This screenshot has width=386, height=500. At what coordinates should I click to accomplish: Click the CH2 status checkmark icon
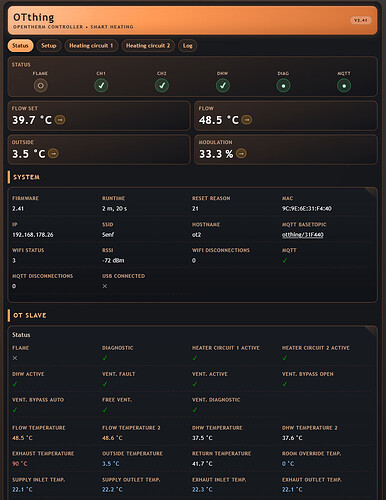coord(162,86)
